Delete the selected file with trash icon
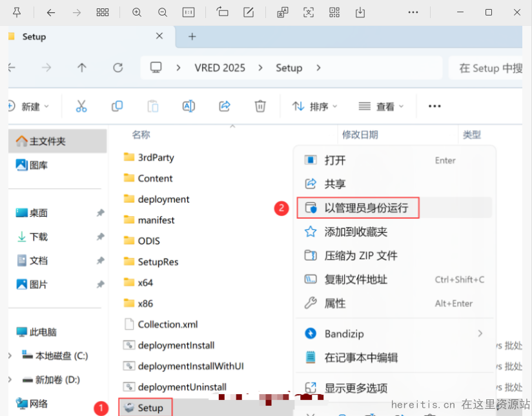This screenshot has width=532, height=416. pyautogui.click(x=260, y=106)
